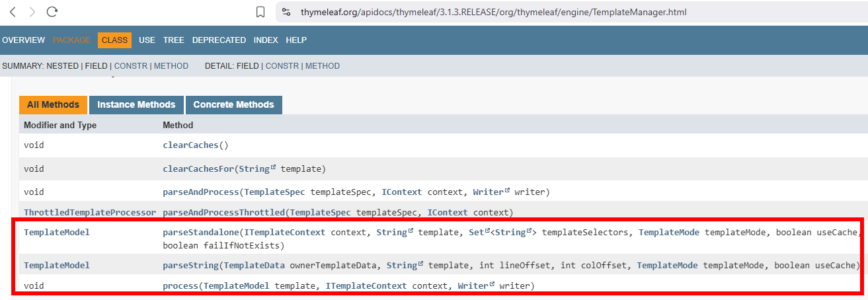Open String link in parseString row

[x=405, y=266]
